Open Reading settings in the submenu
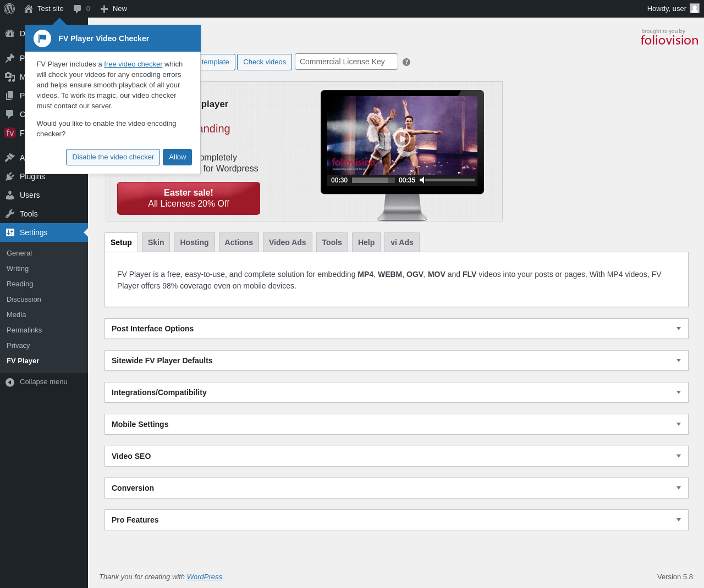This screenshot has height=588, width=704. pyautogui.click(x=20, y=284)
